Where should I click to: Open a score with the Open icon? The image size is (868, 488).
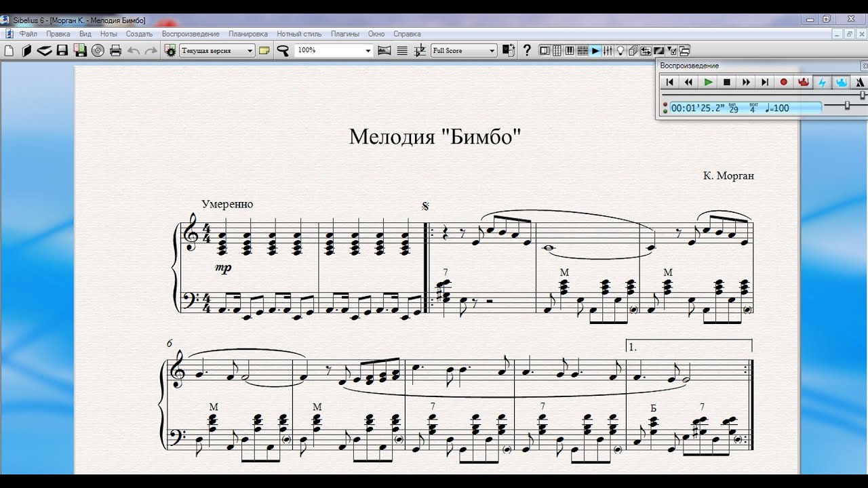tap(27, 50)
